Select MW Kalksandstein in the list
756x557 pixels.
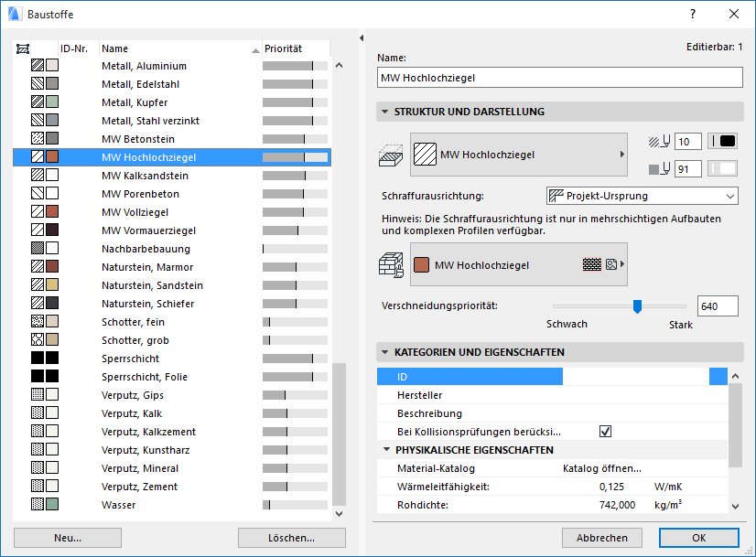coord(172,176)
